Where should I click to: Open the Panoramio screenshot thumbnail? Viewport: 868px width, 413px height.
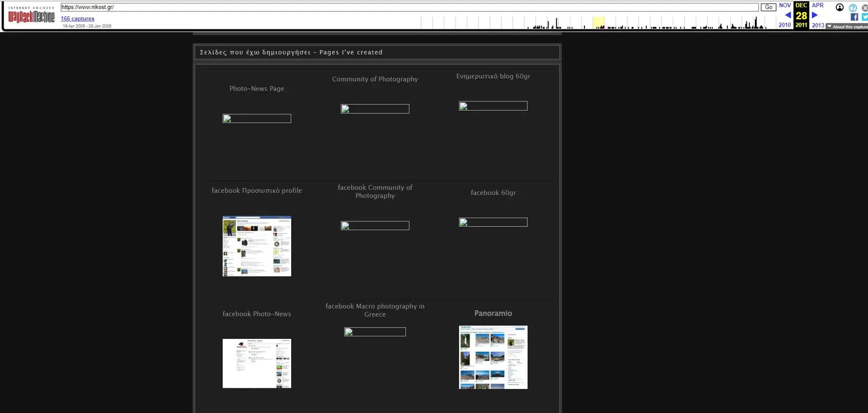pos(493,357)
